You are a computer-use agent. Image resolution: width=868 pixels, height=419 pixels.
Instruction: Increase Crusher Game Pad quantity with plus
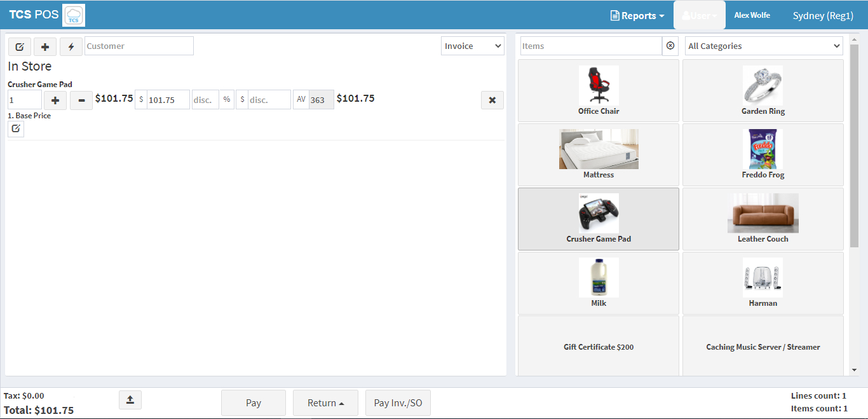[55, 100]
